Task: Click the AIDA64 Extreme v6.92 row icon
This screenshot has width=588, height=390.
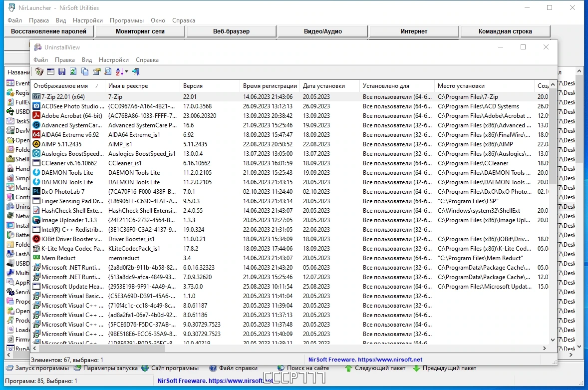Action: 36,135
